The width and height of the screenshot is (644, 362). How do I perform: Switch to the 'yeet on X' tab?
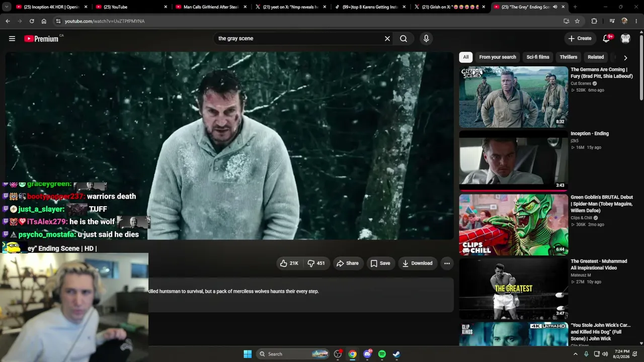(x=290, y=7)
